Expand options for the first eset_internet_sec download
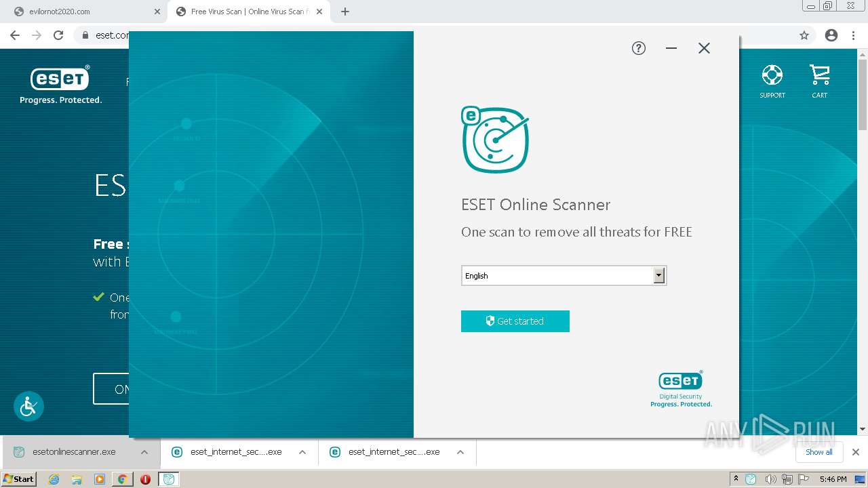 302,452
